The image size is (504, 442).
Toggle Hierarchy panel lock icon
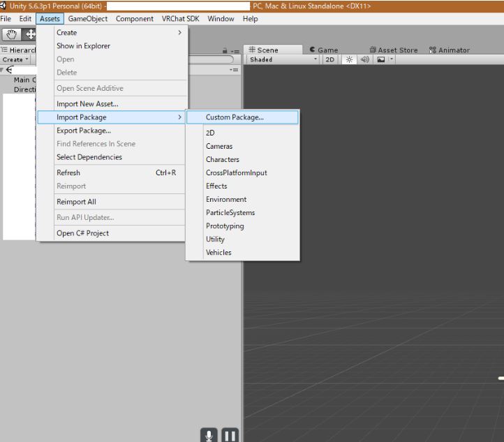tap(225, 51)
